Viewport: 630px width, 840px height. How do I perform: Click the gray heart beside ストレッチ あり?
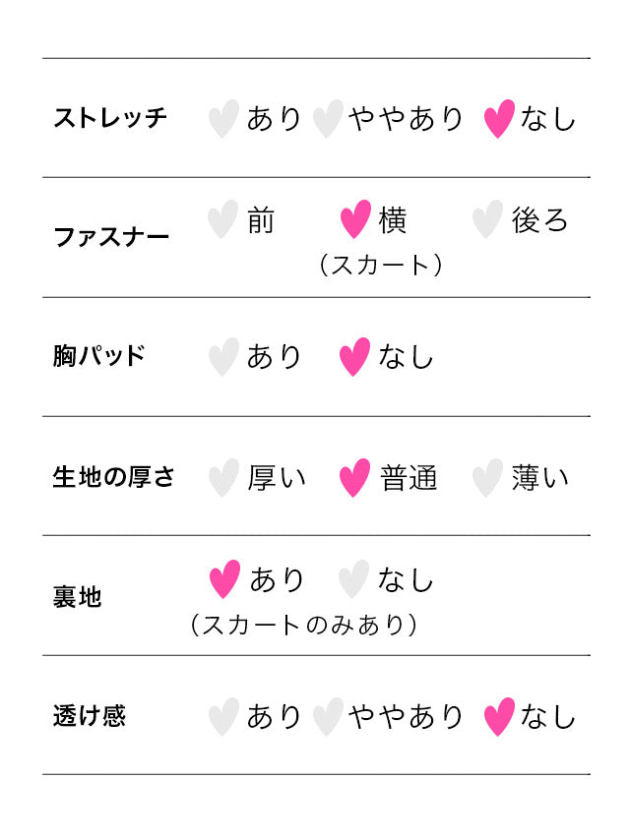[x=223, y=118]
